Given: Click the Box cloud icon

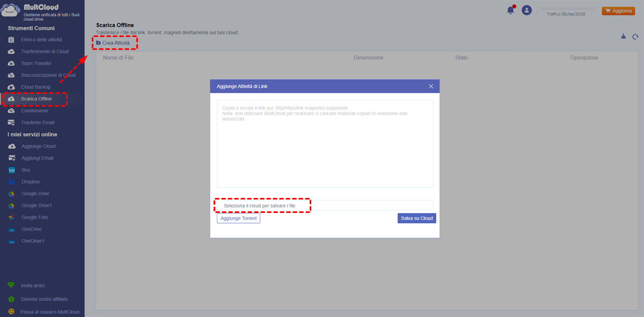Looking at the screenshot, I should 11,170.
